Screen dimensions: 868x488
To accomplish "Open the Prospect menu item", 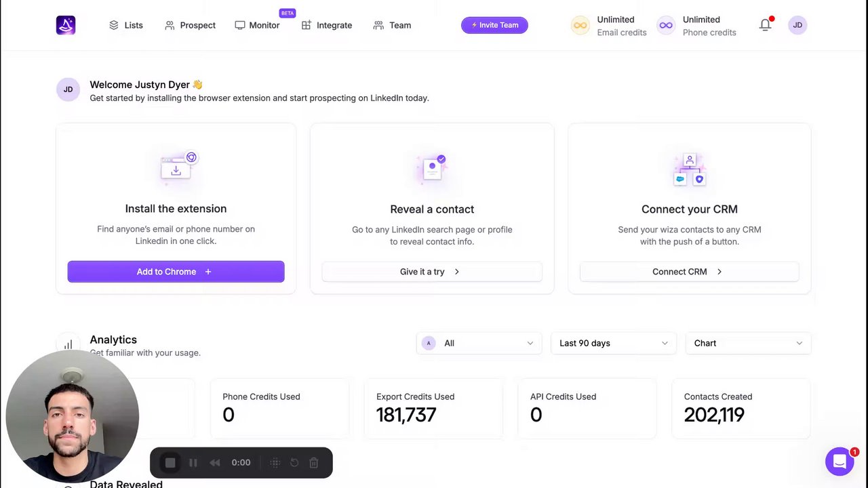I will [190, 25].
